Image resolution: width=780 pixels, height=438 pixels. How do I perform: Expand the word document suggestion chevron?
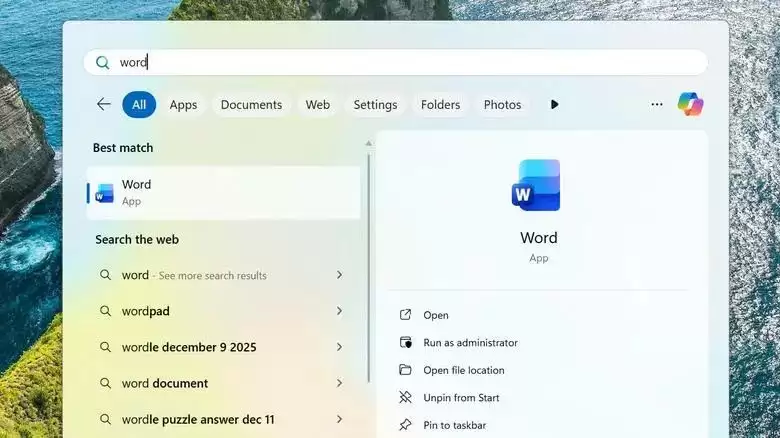tap(339, 383)
